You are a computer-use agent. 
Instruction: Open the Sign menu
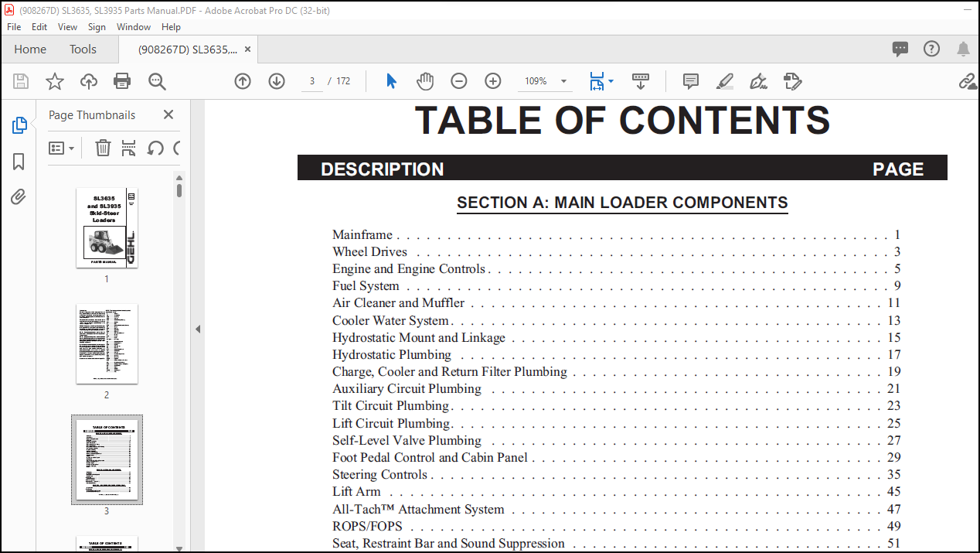(x=97, y=26)
